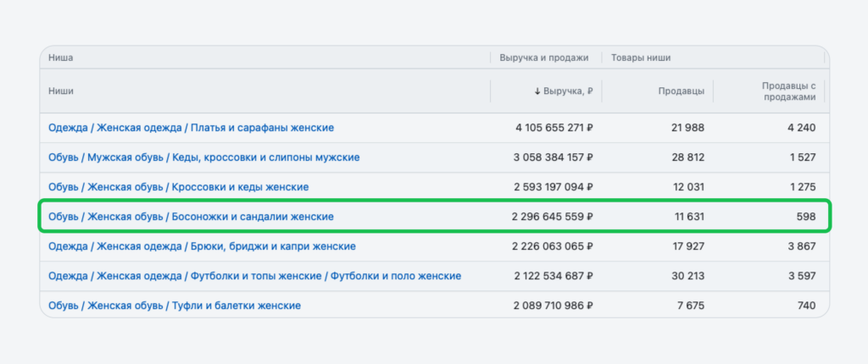Open the Туфли и балетки женские niche link
The image size is (868, 364).
(174, 306)
